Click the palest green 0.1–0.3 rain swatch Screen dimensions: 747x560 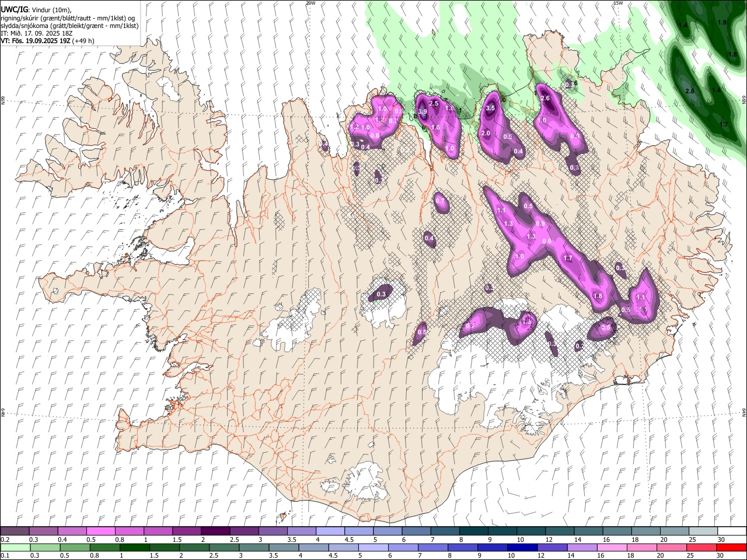click(x=16, y=547)
